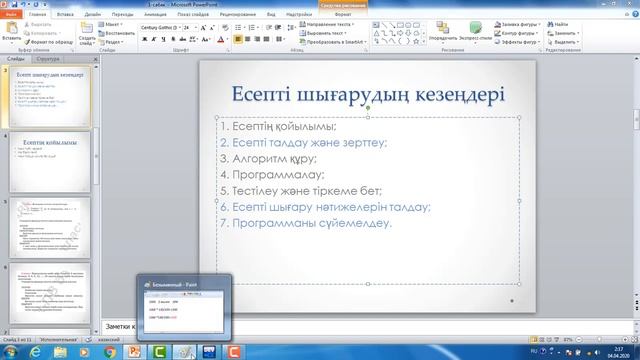The image size is (640, 360).
Task: Open the text columns options
Action: coord(280,39)
